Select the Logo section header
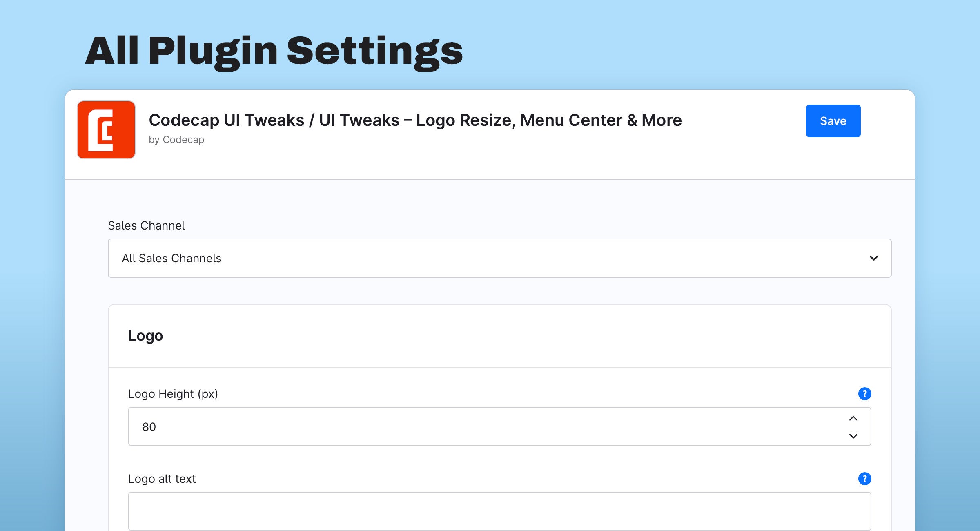Image resolution: width=980 pixels, height=531 pixels. point(145,336)
